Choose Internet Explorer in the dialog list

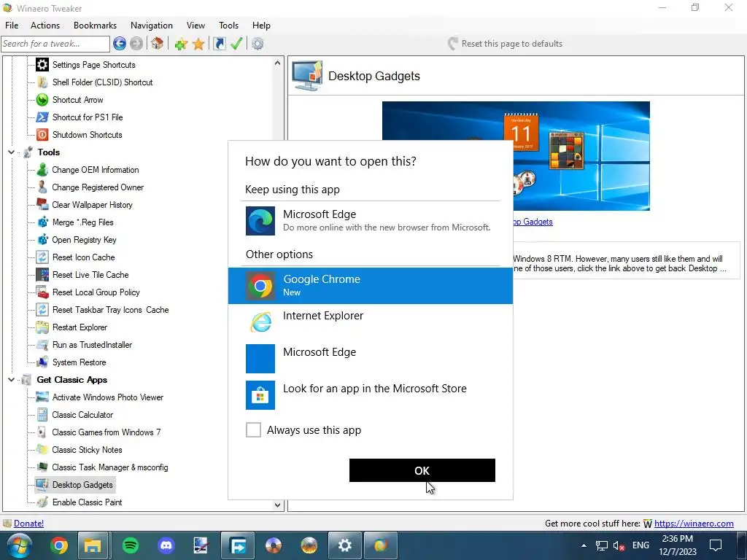pos(371,322)
